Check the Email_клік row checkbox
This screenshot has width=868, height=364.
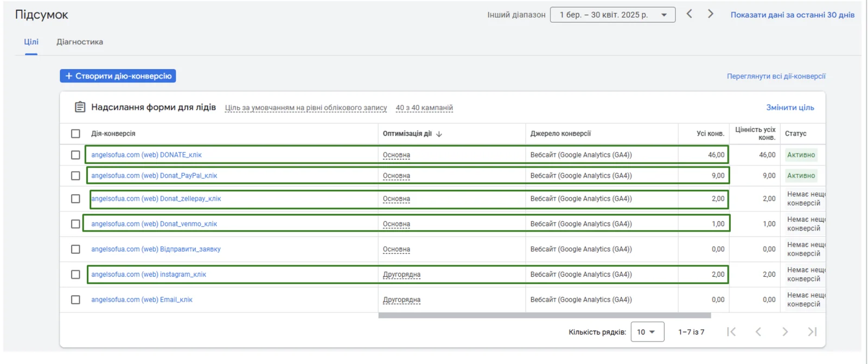tap(75, 299)
